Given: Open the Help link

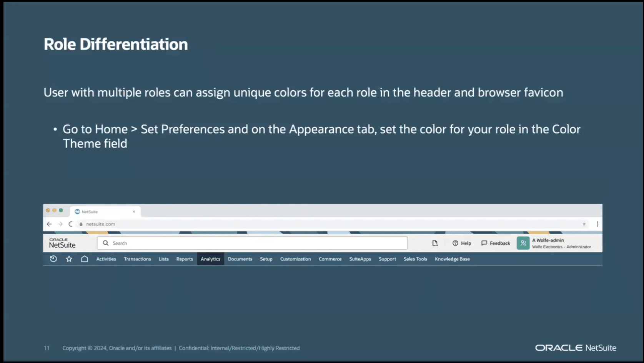Looking at the screenshot, I should coord(462,243).
